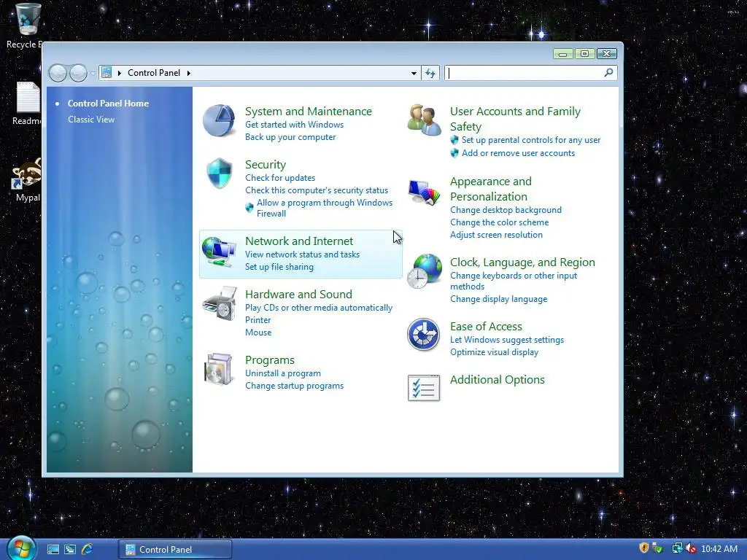The height and width of the screenshot is (560, 747).
Task: Click Change keyboards or other input methods
Action: coord(514,281)
